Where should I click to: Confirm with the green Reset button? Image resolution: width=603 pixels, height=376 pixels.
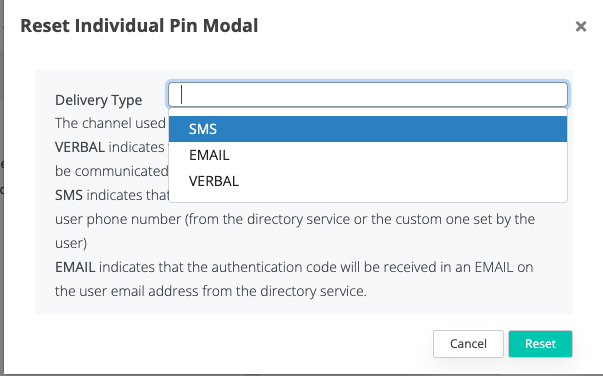click(x=540, y=344)
